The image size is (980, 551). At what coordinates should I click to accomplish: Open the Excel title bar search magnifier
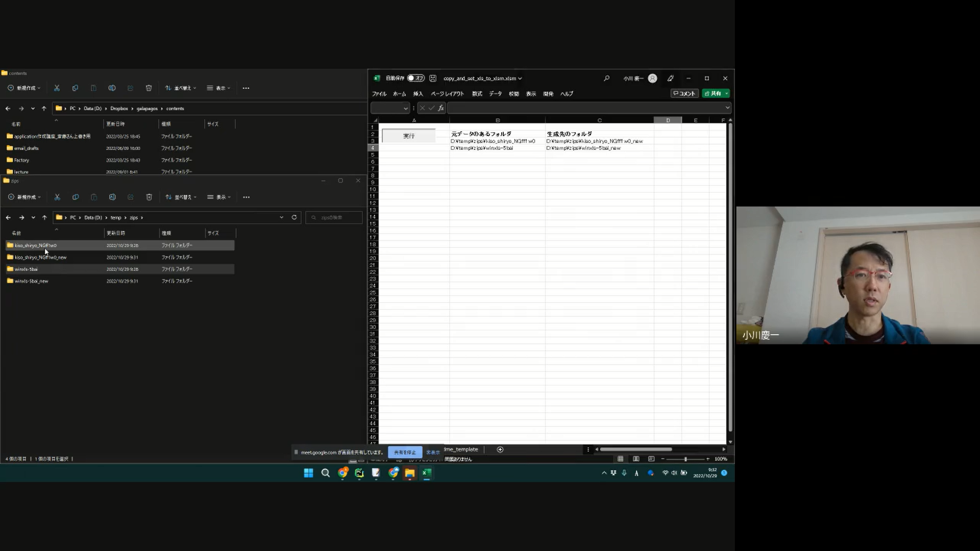point(606,78)
